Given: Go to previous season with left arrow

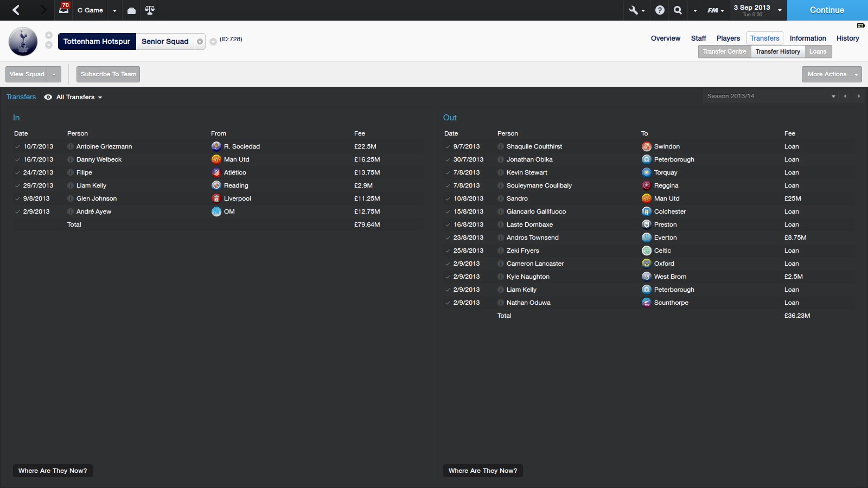Looking at the screenshot, I should click(845, 96).
